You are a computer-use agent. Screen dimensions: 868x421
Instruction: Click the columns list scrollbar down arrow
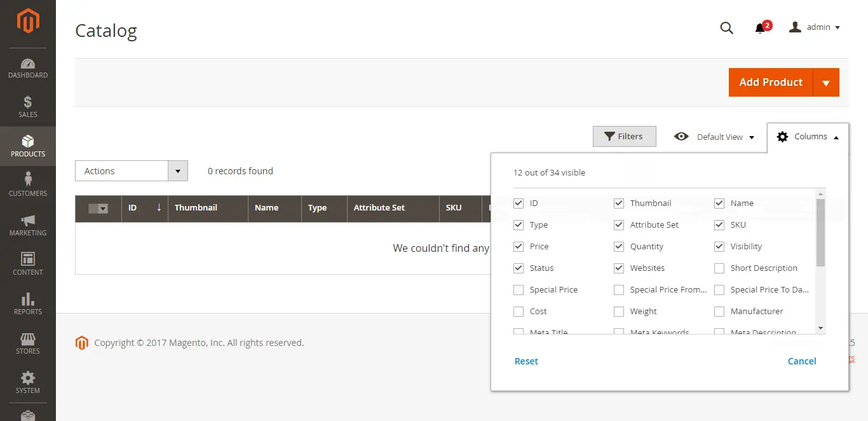(x=820, y=328)
